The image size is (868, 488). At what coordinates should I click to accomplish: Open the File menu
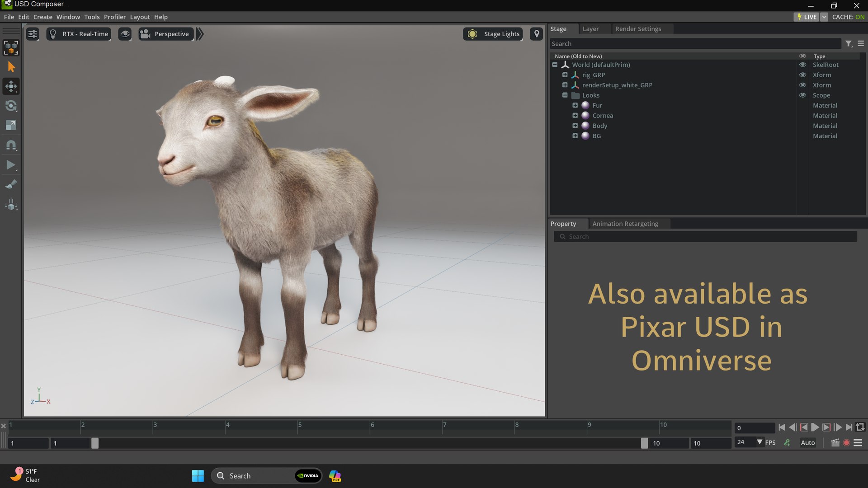[9, 17]
